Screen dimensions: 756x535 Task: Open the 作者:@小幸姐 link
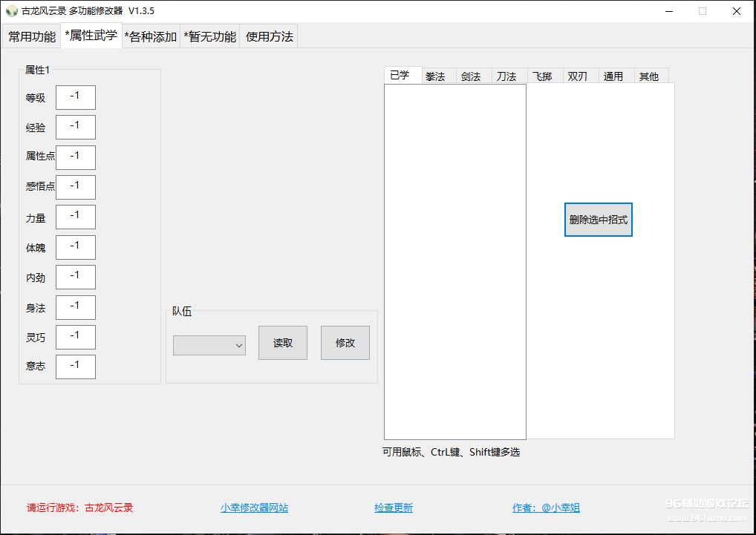546,508
